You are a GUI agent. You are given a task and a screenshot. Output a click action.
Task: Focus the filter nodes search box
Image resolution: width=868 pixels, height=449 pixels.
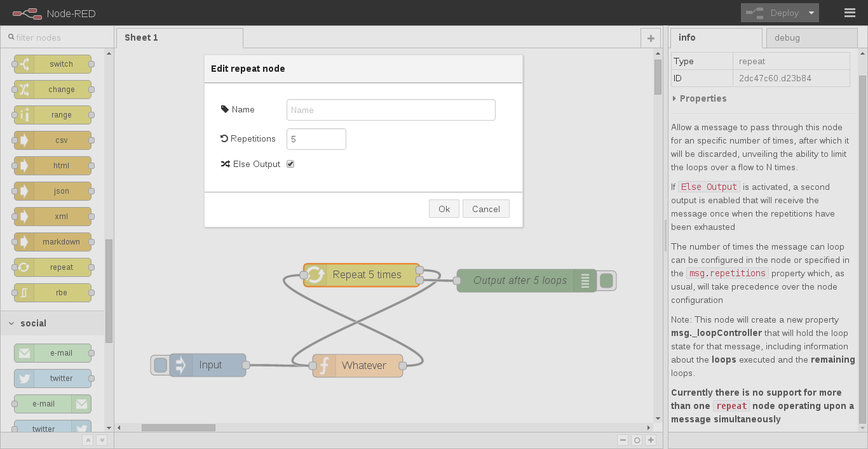tap(57, 37)
